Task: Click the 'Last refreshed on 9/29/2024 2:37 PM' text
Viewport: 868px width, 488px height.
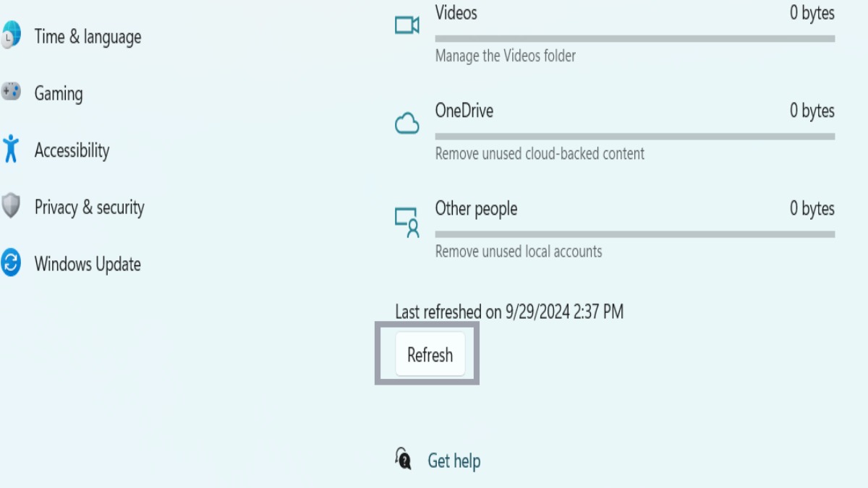Action: tap(509, 312)
